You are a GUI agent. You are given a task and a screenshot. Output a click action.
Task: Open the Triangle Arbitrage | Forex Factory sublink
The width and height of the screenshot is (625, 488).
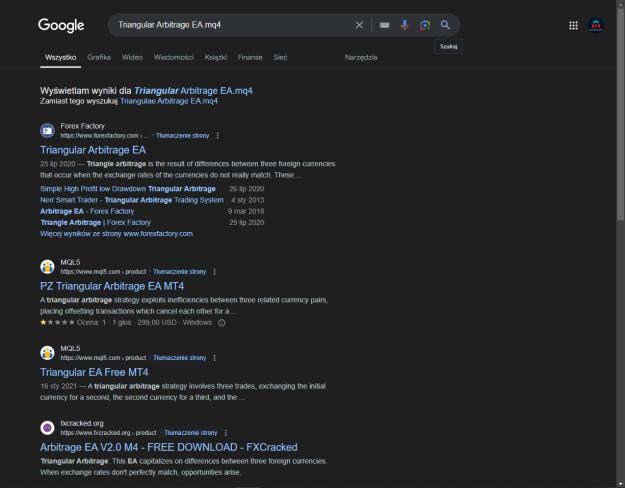(x=96, y=222)
